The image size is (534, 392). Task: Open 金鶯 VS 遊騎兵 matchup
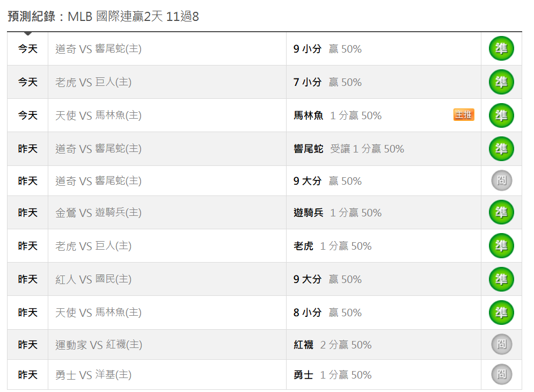coord(98,212)
